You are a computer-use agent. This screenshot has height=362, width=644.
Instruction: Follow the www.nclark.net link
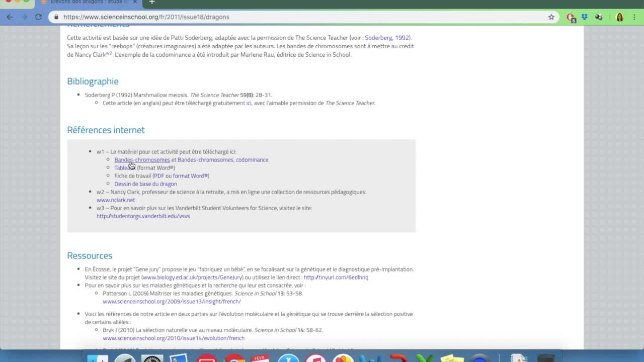(x=116, y=200)
